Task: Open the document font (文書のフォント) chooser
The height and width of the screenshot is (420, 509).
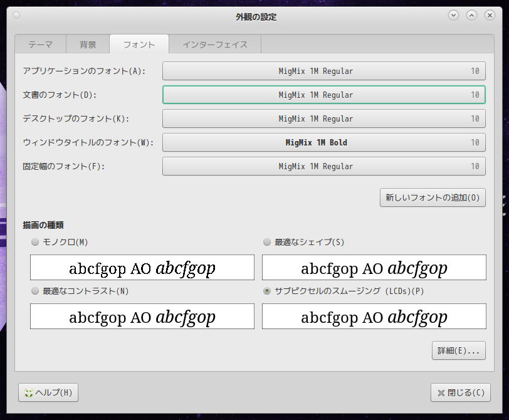Action: pyautogui.click(x=324, y=95)
